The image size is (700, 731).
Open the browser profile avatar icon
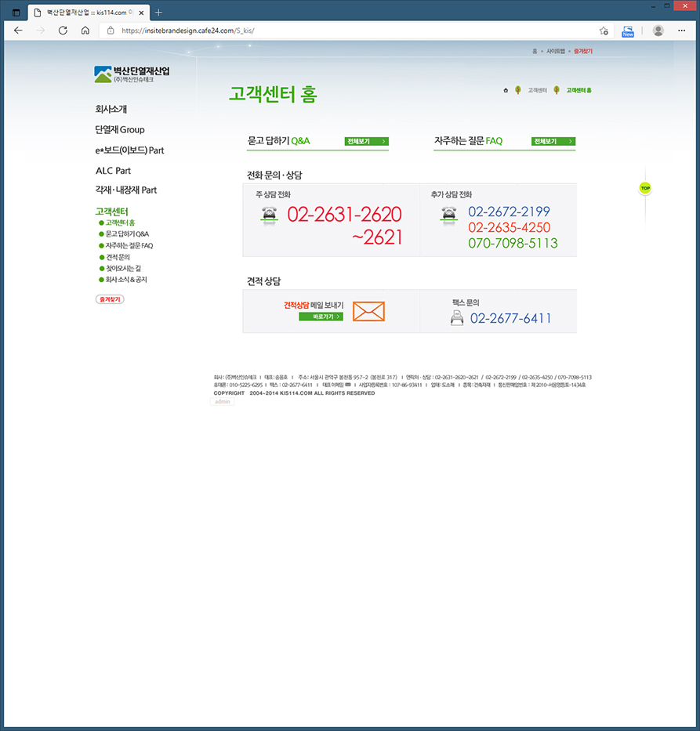pyautogui.click(x=658, y=31)
